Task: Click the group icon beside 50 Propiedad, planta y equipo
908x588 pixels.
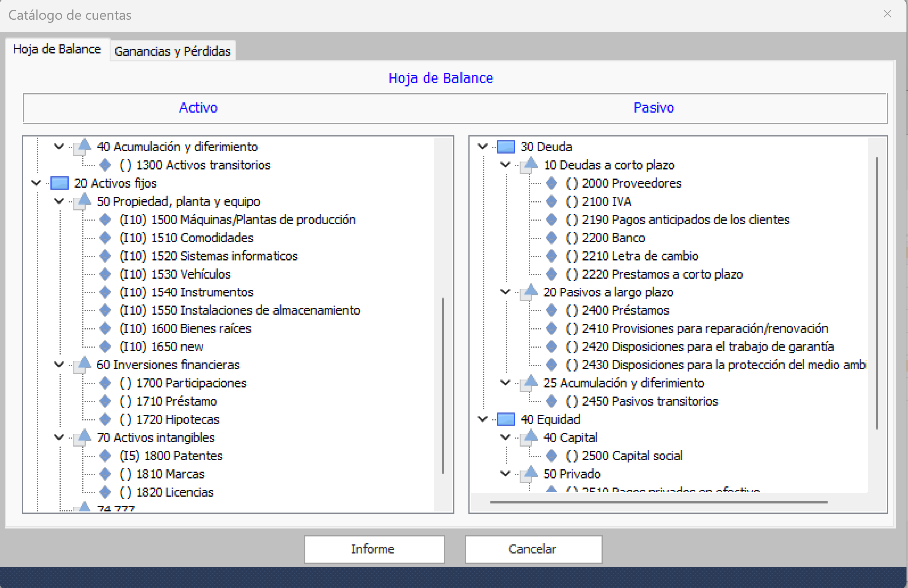Action: pos(82,201)
